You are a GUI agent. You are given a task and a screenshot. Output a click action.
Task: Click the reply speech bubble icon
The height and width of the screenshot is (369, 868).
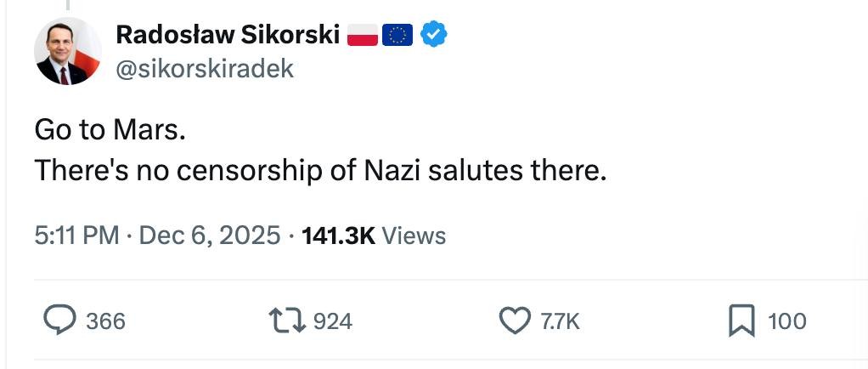click(61, 321)
